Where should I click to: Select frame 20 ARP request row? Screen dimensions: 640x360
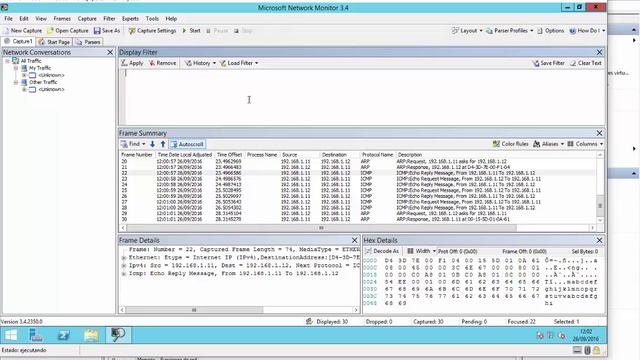pos(358,162)
